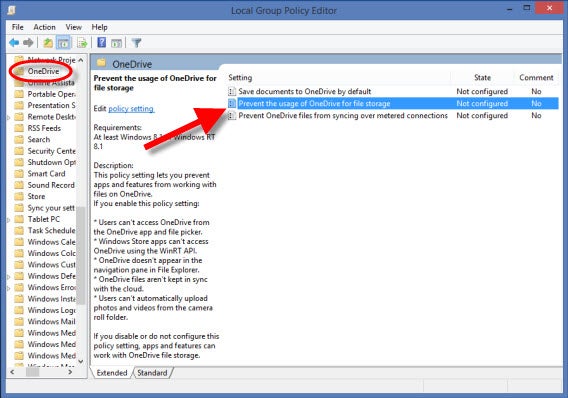Click the OneDrive folder icon in header
This screenshot has height=398, width=568.
pos(101,63)
